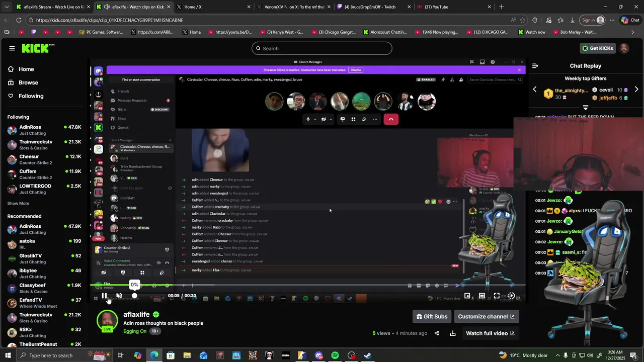Viewport: 644px width, 362px height.
Task: Enable picture-in-picture mode for the clip
Action: click(467, 296)
